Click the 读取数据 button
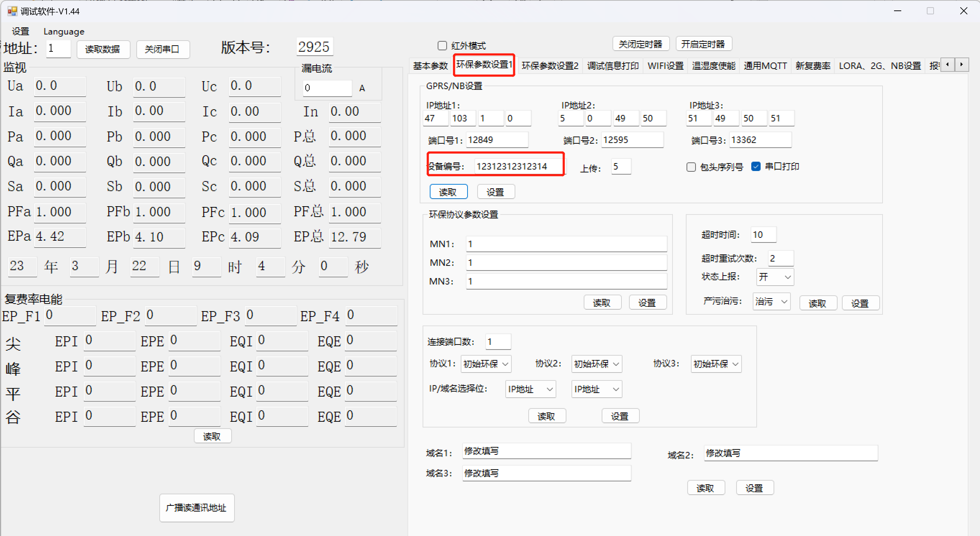Viewport: 980px width, 536px height. click(x=103, y=49)
